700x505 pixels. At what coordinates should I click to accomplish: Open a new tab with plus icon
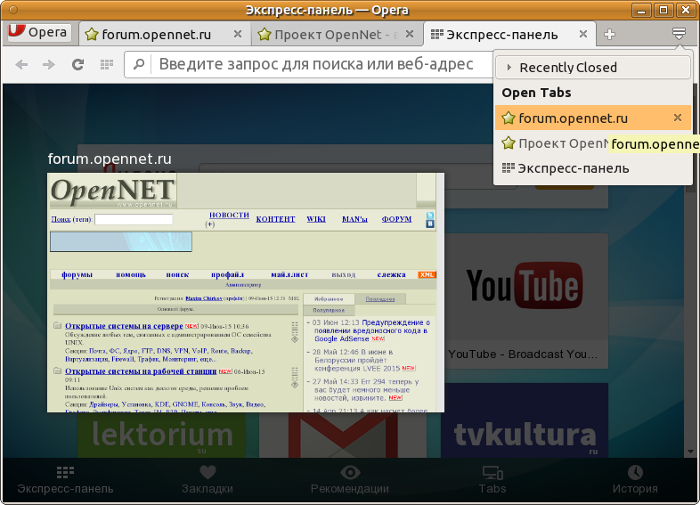609,34
